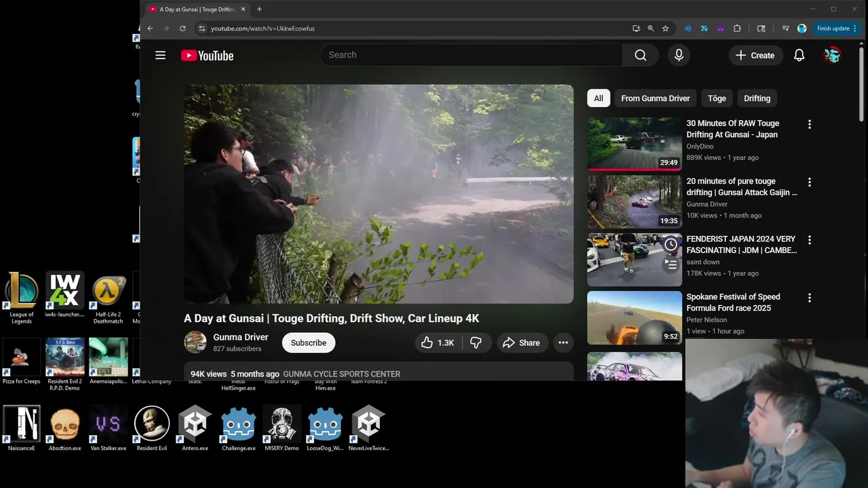Select Pizza for Creeps desktop shortcut
The width and height of the screenshot is (868, 488).
22,361
